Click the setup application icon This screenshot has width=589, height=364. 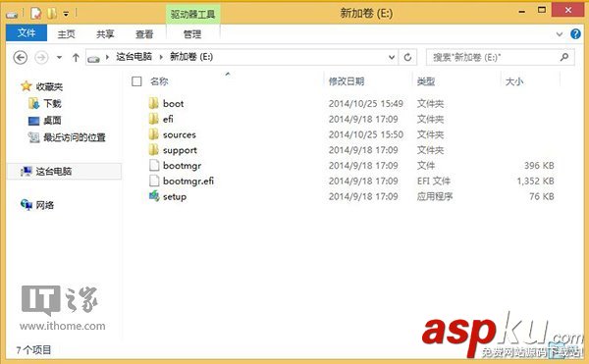click(x=154, y=196)
